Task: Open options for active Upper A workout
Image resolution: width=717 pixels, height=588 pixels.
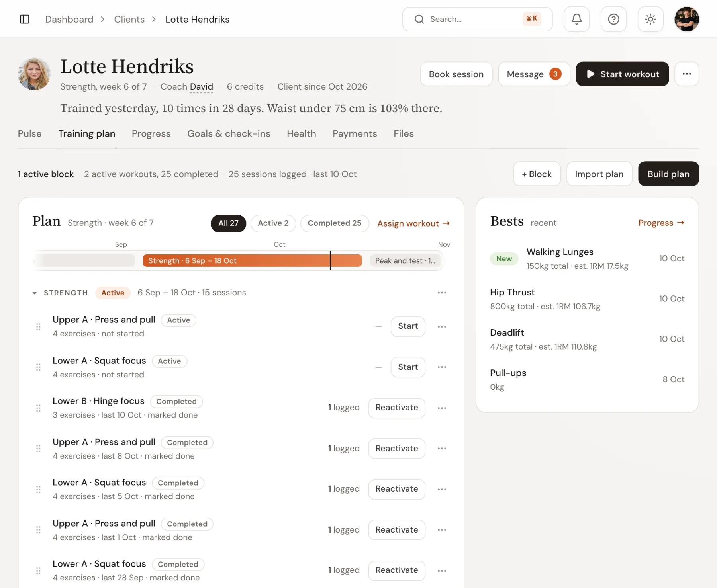Action: tap(442, 327)
